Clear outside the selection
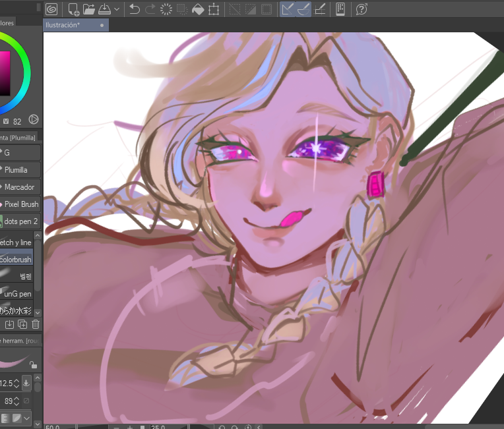 point(182,9)
